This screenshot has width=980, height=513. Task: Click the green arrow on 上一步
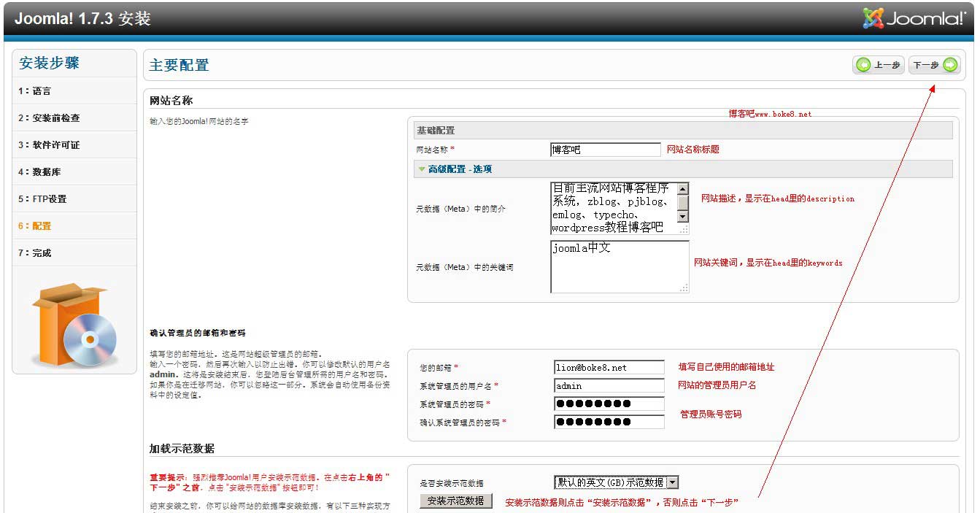click(863, 65)
